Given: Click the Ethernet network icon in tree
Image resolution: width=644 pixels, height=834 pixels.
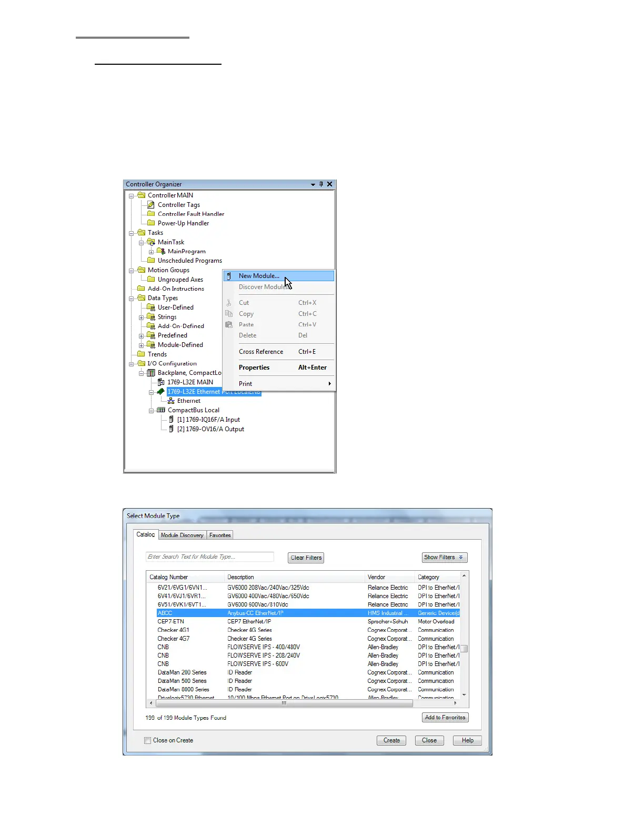Looking at the screenshot, I should tap(171, 401).
